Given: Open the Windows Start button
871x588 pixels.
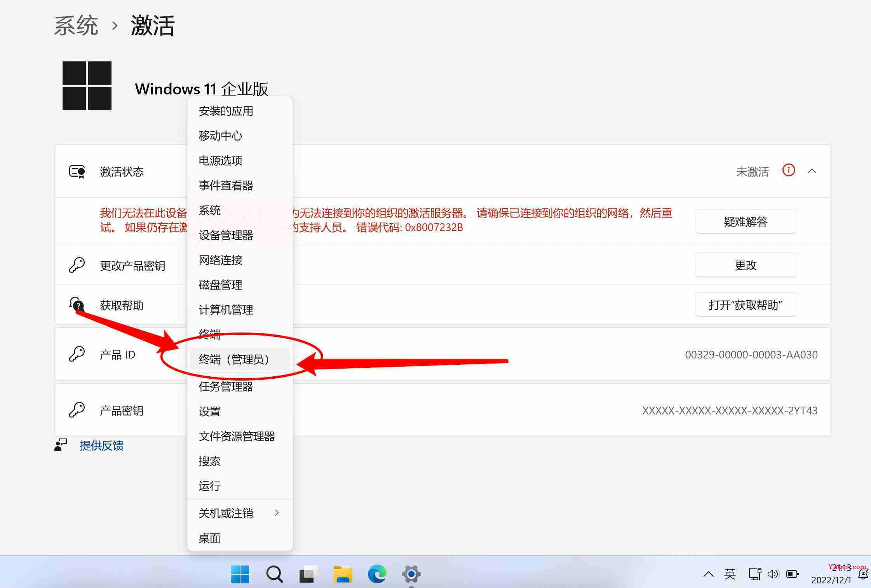Looking at the screenshot, I should pyautogui.click(x=240, y=574).
